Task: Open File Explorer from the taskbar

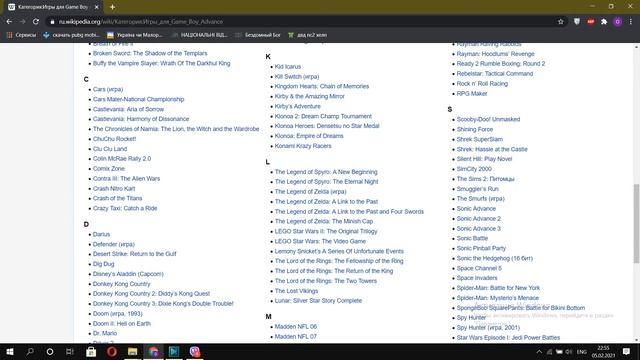Action: tap(133, 351)
